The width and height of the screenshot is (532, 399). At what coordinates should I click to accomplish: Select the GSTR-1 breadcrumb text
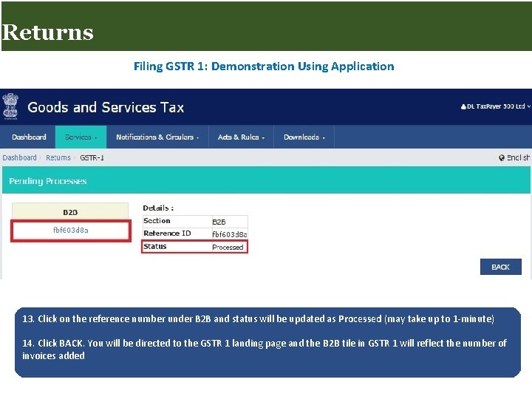tap(92, 158)
